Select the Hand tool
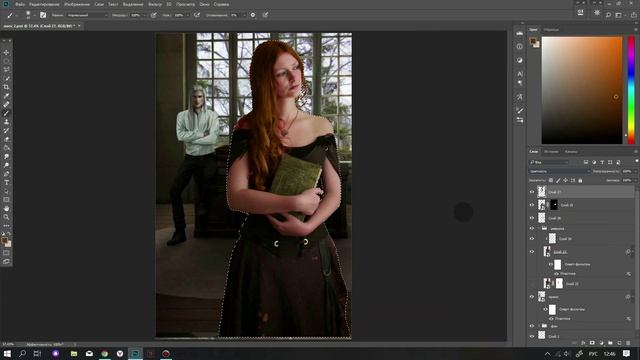The height and width of the screenshot is (360, 640). click(x=6, y=208)
